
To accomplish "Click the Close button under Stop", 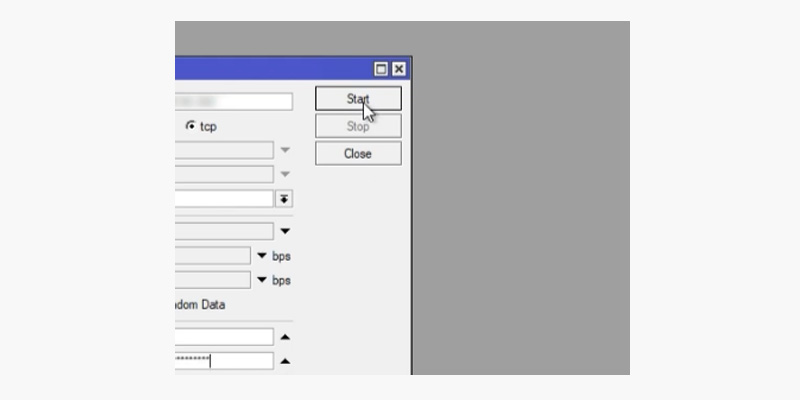I will (358, 154).
